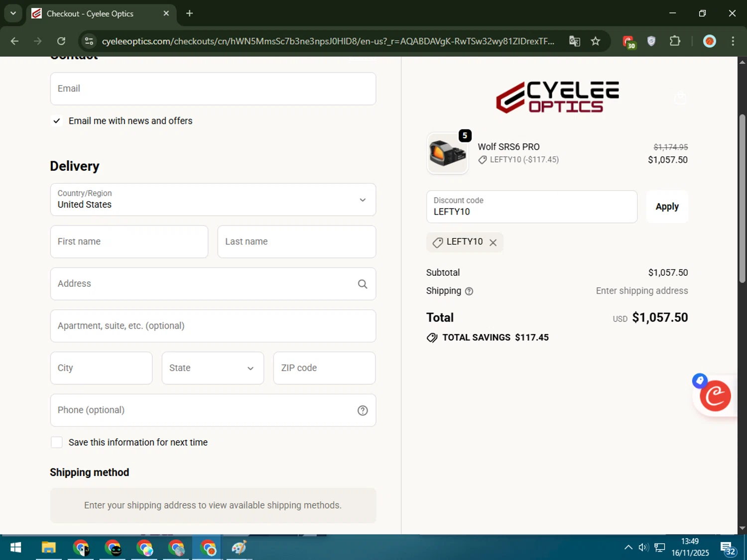
Task: Click the translate page icon
Action: click(x=575, y=41)
